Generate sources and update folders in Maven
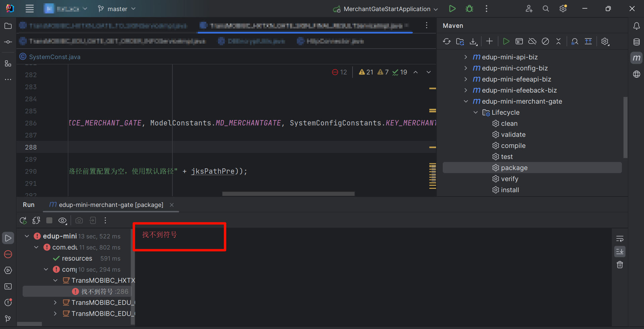The image size is (644, 329). [x=460, y=41]
